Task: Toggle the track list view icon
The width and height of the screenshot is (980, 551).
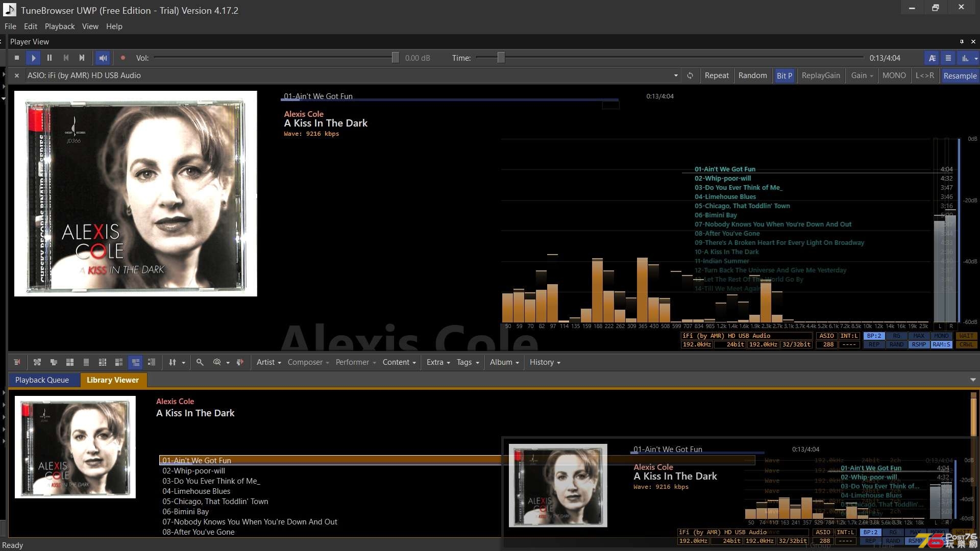Action: click(x=948, y=58)
